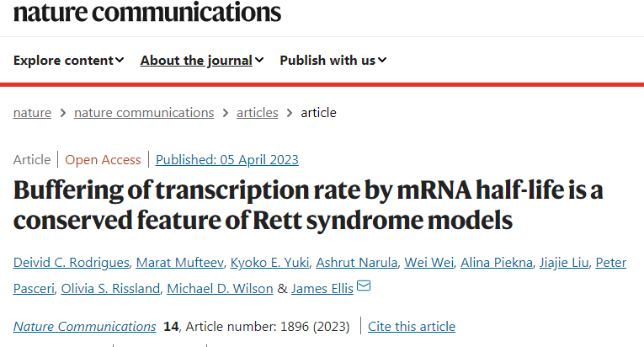Click the nature communications logo
644x347 pixels.
click(x=147, y=12)
